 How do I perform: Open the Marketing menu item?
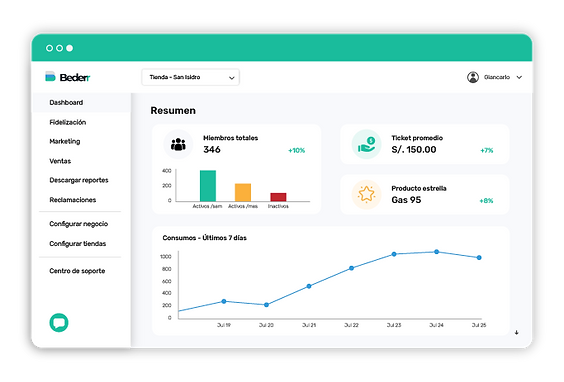(65, 141)
